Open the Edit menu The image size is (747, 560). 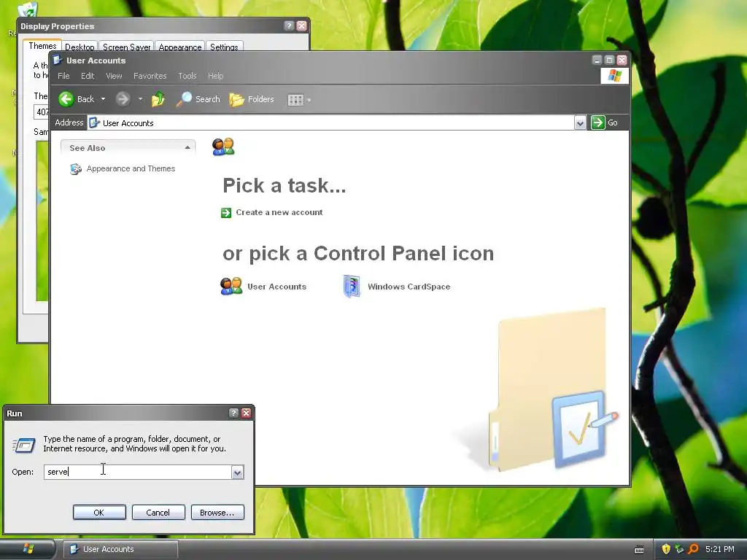[x=88, y=76]
